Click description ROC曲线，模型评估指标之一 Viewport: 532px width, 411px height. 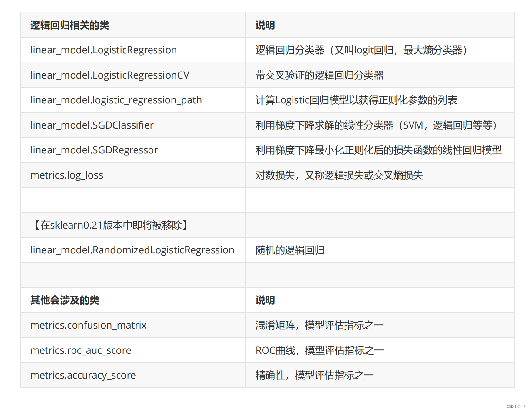point(380,350)
